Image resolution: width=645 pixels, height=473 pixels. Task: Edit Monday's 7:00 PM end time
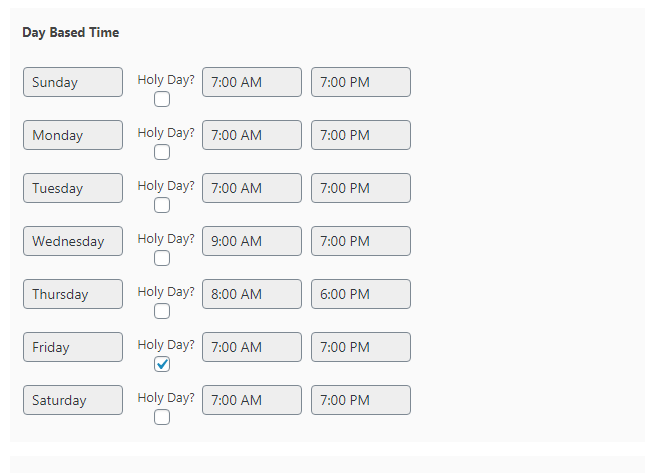[x=360, y=135]
